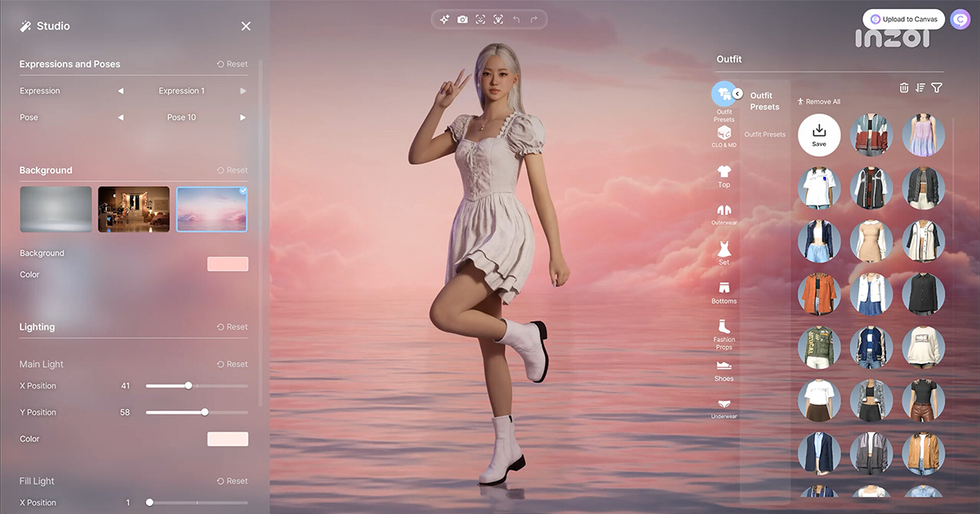The height and width of the screenshot is (514, 980).
Task: Apply the orange shirt outfit preset
Action: [819, 294]
